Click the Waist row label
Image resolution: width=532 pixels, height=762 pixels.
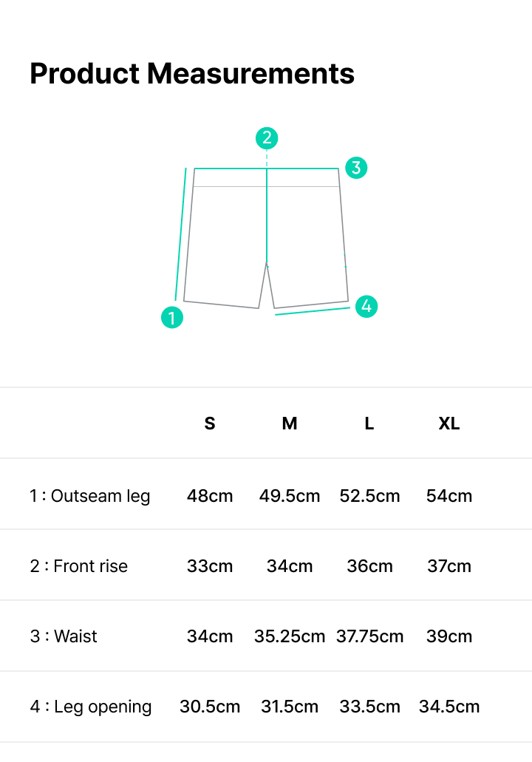64,636
